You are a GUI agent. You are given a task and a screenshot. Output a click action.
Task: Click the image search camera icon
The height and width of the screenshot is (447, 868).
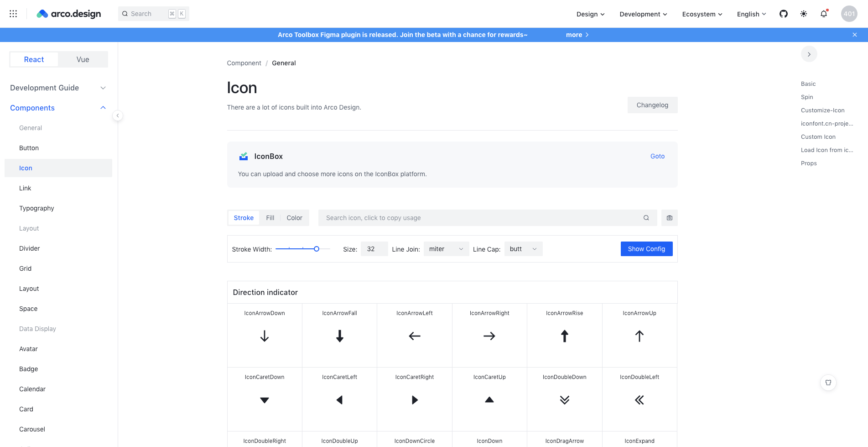670,218
